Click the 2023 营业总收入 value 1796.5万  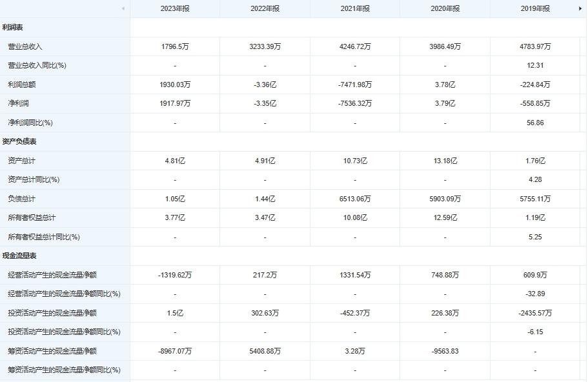[x=174, y=46]
